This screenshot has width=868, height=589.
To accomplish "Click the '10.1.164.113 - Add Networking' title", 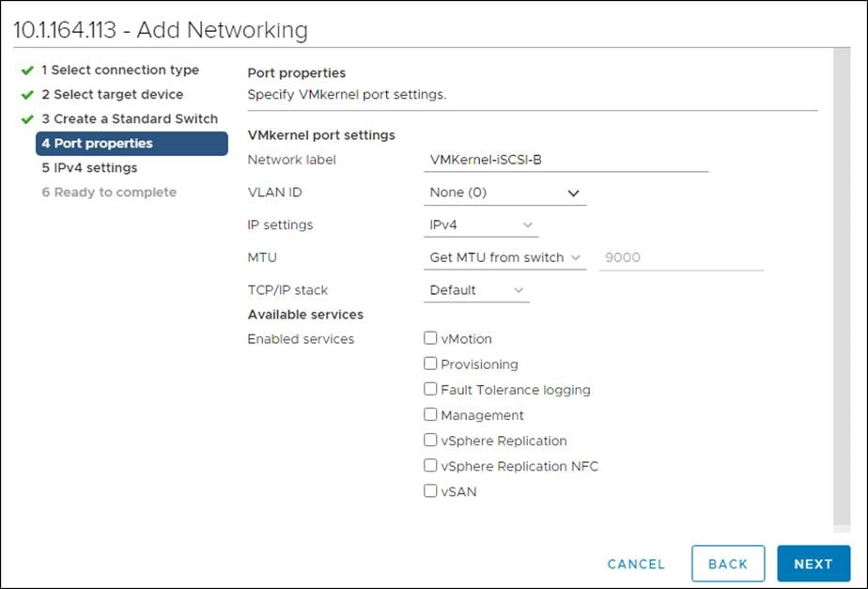I will (161, 30).
